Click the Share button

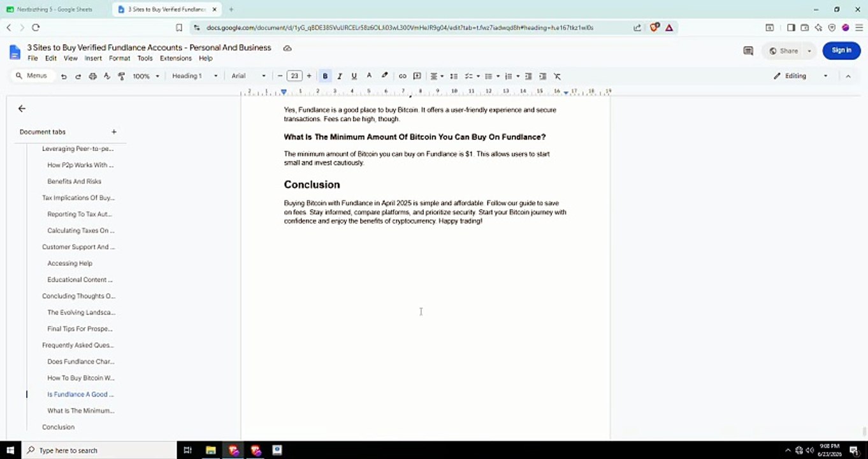(784, 51)
